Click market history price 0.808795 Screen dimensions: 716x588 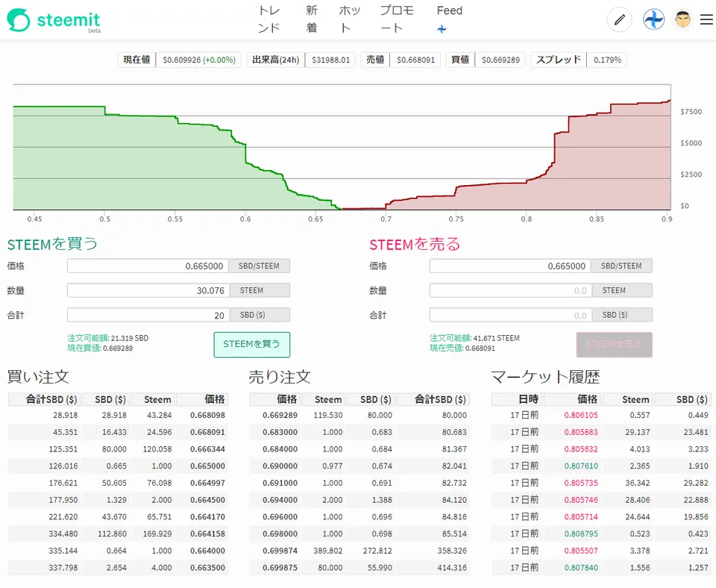[581, 534]
